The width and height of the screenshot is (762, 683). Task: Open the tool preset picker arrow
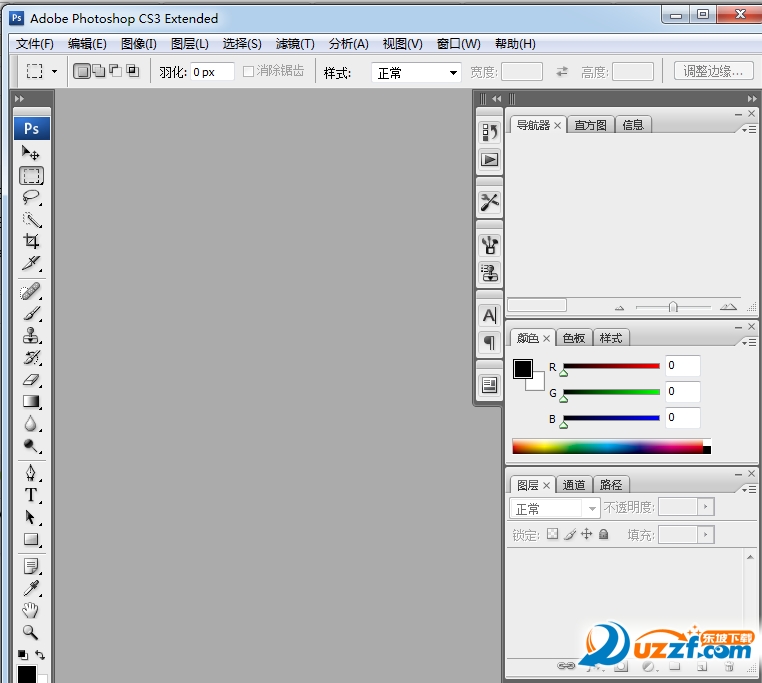coord(54,71)
